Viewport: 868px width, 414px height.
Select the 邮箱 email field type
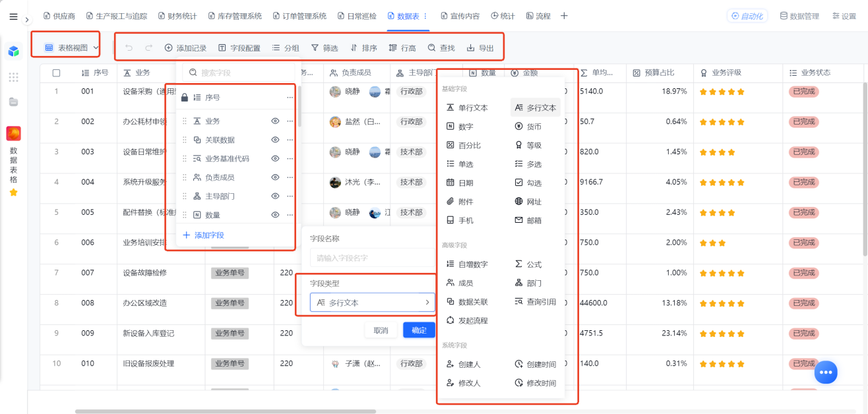point(528,220)
